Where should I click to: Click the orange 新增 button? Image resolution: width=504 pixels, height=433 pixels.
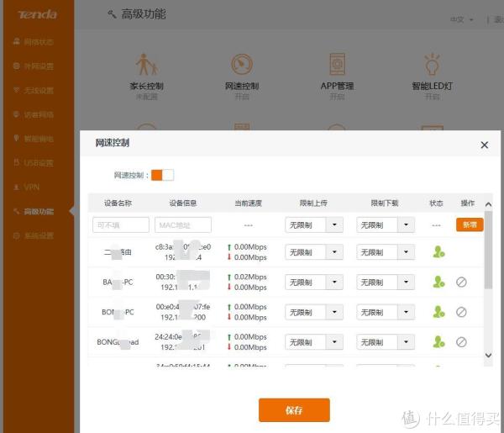(x=470, y=224)
